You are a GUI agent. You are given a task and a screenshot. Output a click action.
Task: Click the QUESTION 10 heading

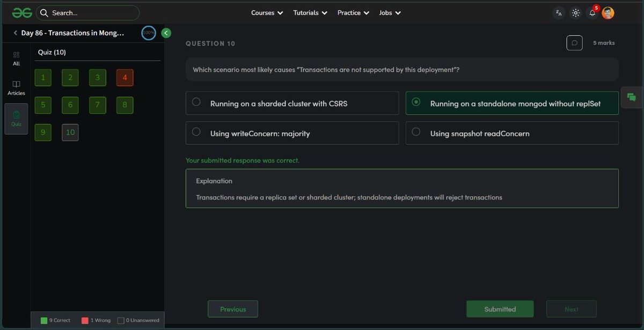point(210,44)
